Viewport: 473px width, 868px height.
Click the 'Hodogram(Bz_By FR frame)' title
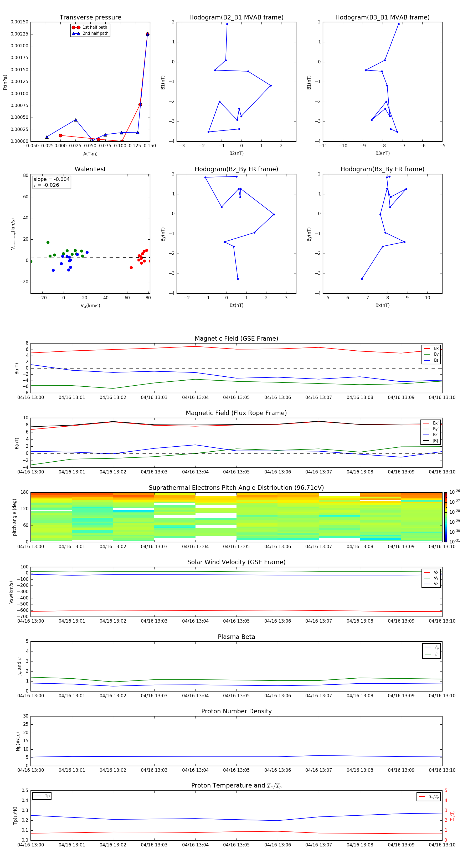click(236, 169)
